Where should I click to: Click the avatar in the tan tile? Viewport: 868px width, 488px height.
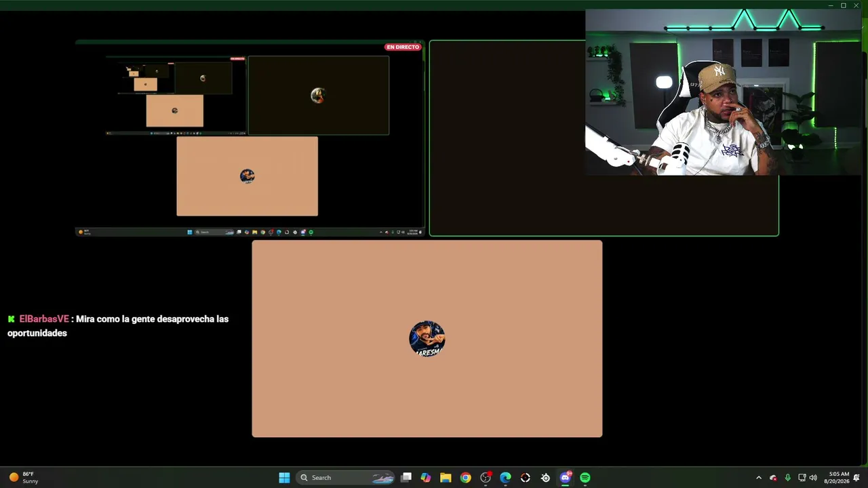pos(427,339)
